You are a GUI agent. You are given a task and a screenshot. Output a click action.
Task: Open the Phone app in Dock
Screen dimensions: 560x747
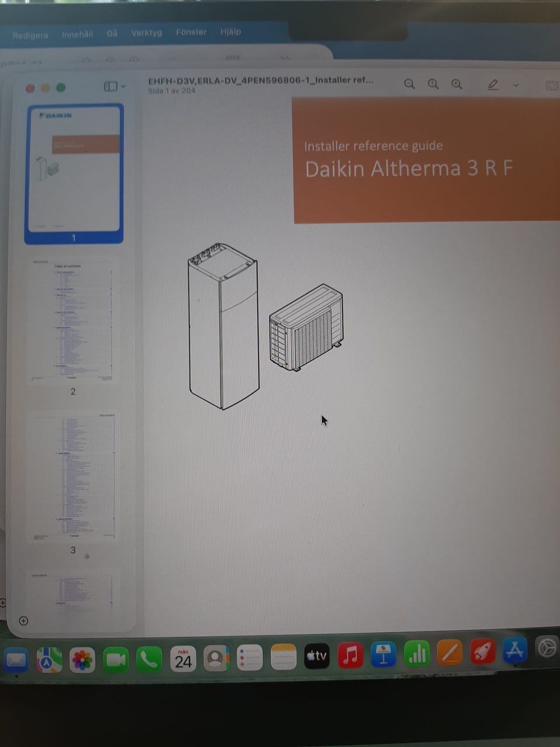coord(149,659)
